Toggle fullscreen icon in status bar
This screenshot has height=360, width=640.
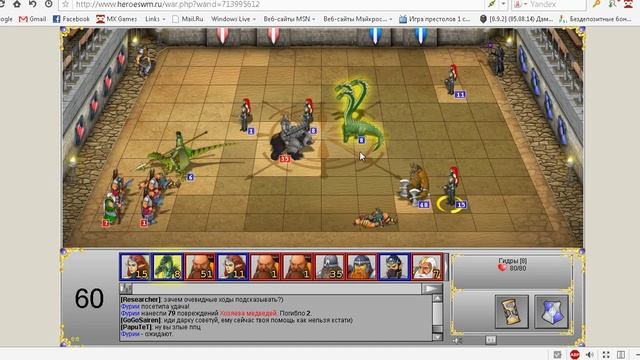[606, 355]
